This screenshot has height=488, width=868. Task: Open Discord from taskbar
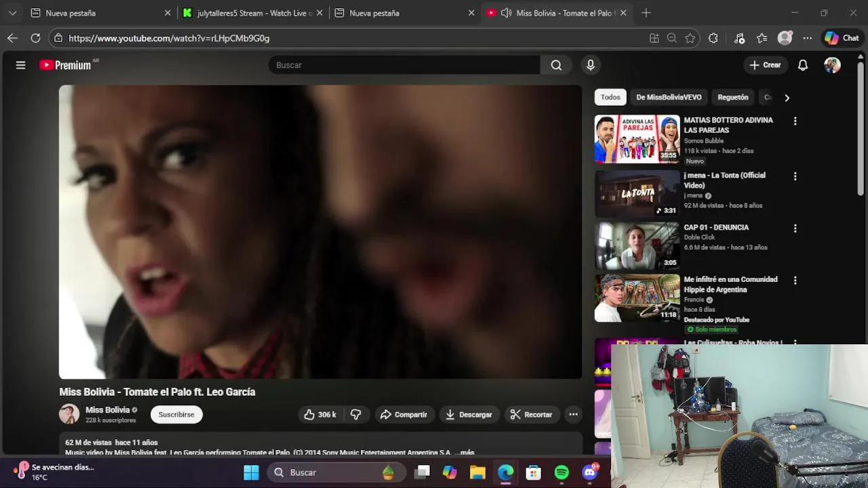(590, 472)
